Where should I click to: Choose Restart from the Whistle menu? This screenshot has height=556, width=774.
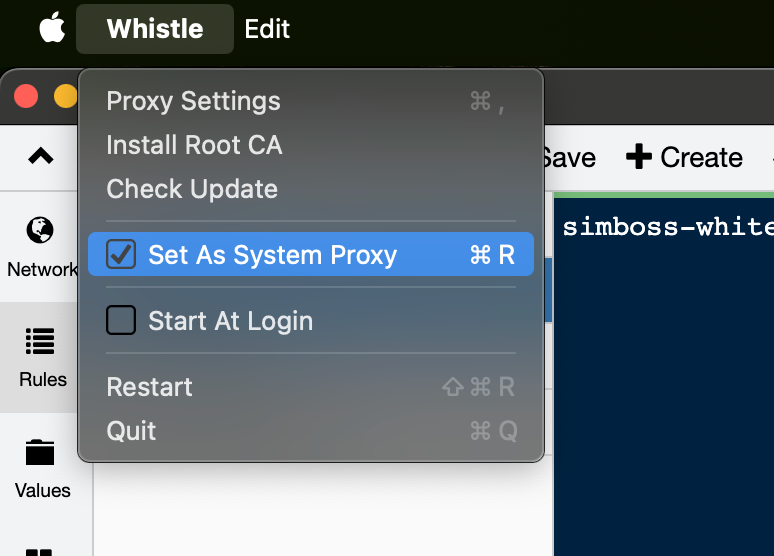149,387
